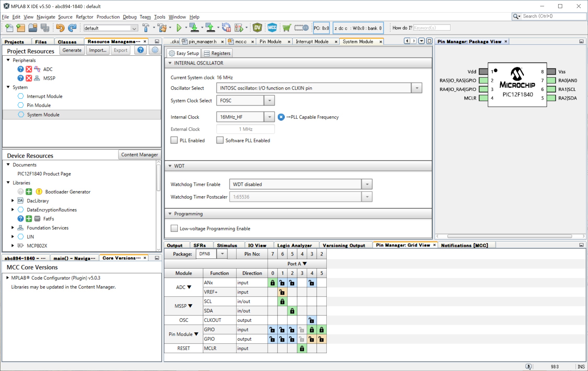Collapse the INTERNAL OSCILLATOR section
Viewport: 588px width, 371px height.
170,63
